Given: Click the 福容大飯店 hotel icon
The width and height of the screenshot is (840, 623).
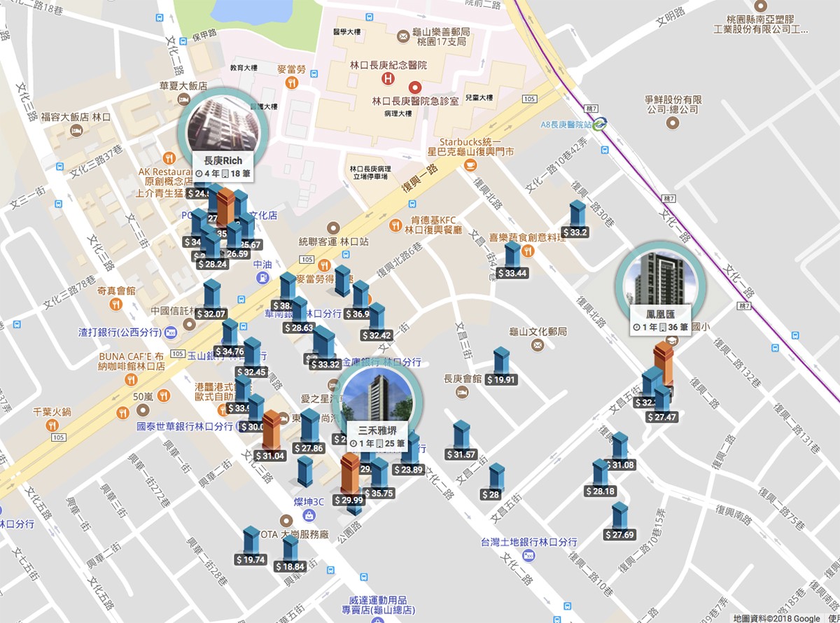Looking at the screenshot, I should (x=77, y=130).
